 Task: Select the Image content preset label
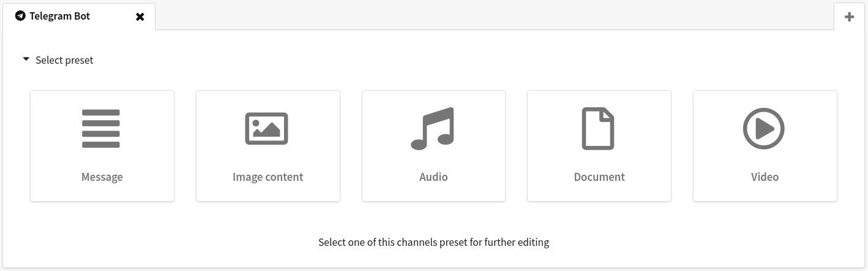(268, 177)
